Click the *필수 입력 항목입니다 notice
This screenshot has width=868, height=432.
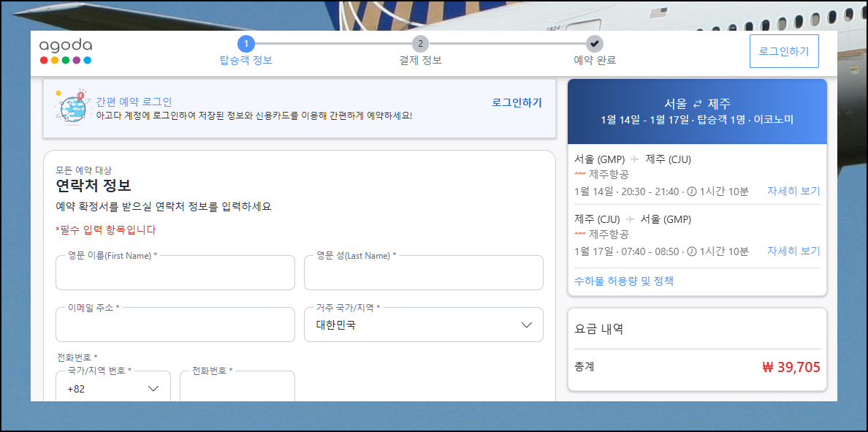pyautogui.click(x=106, y=229)
